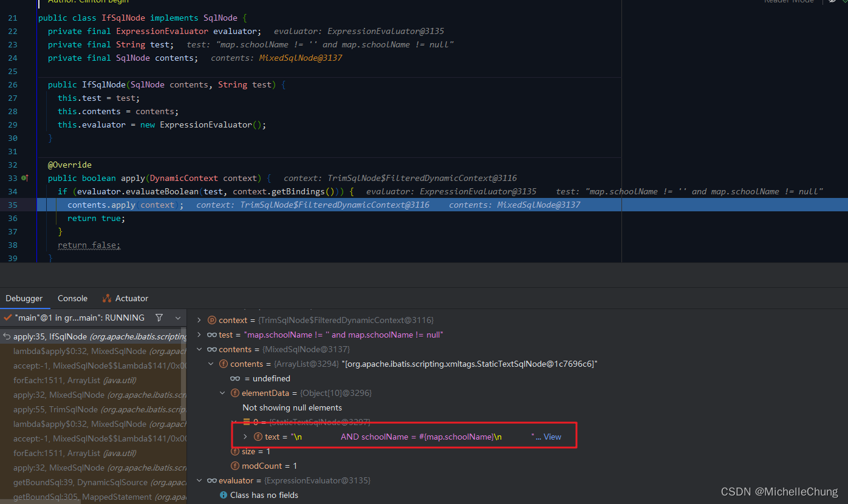
Task: Click the glasses icon beside evaluator variable
Action: pyautogui.click(x=212, y=480)
